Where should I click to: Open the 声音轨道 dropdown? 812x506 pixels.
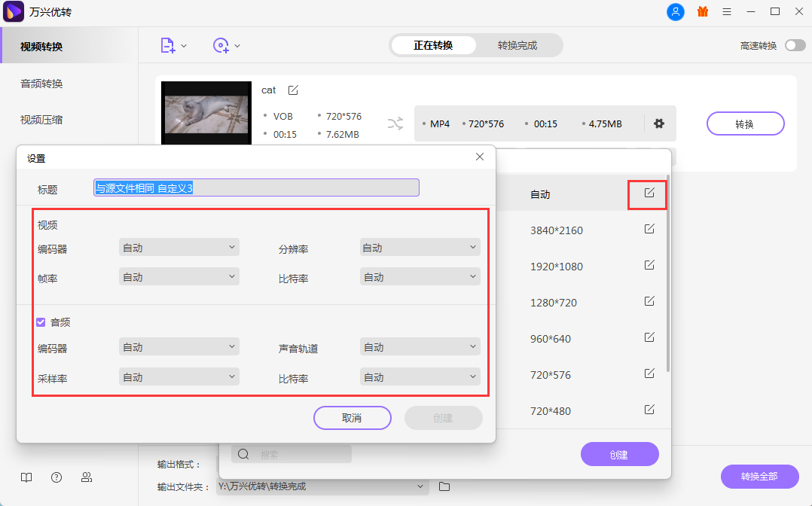[x=420, y=346]
